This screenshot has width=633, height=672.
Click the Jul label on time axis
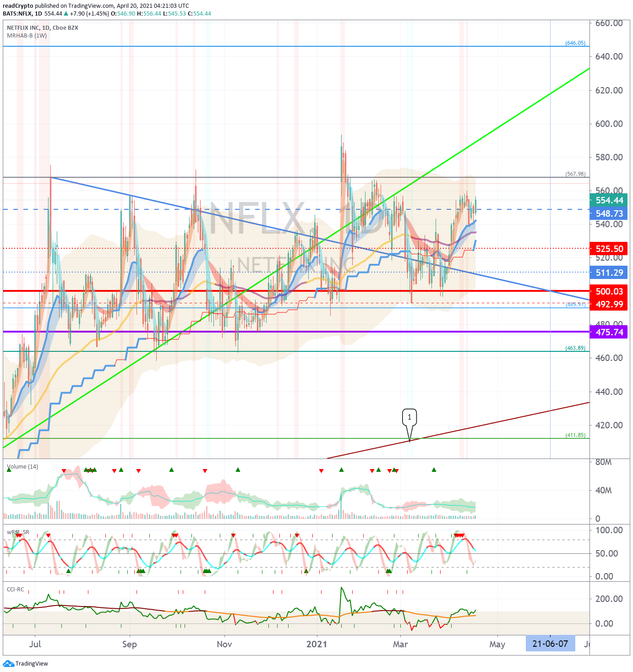[x=35, y=644]
